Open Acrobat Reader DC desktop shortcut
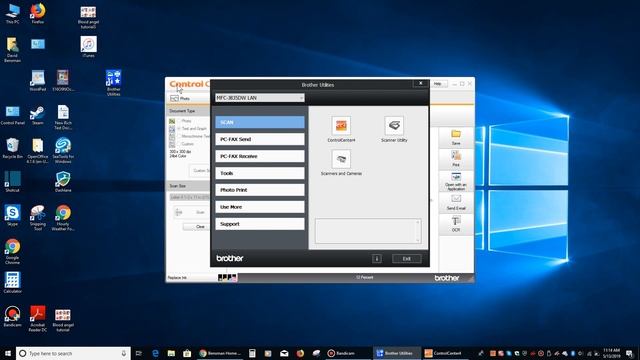The width and height of the screenshot is (640, 360). [38, 319]
